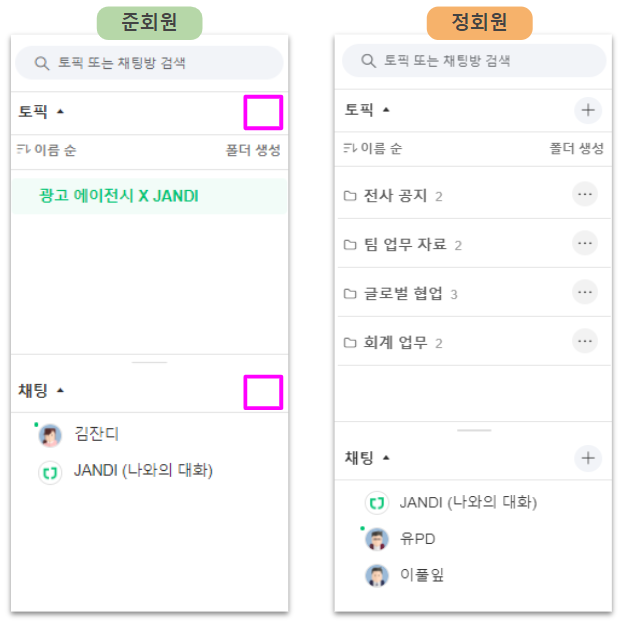This screenshot has height=623, width=622.
Task: Click the right panel search field
Action: click(x=474, y=60)
